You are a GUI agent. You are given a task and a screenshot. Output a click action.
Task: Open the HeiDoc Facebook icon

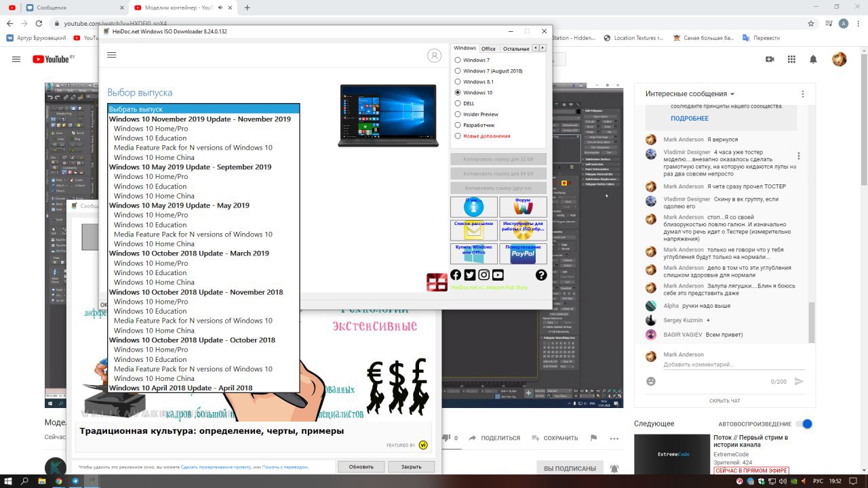click(456, 274)
